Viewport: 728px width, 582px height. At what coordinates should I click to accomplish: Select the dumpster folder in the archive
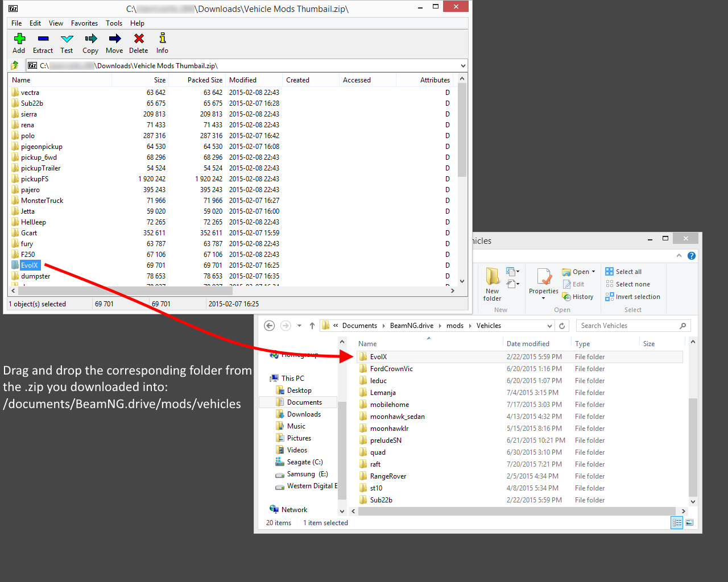tap(35, 276)
